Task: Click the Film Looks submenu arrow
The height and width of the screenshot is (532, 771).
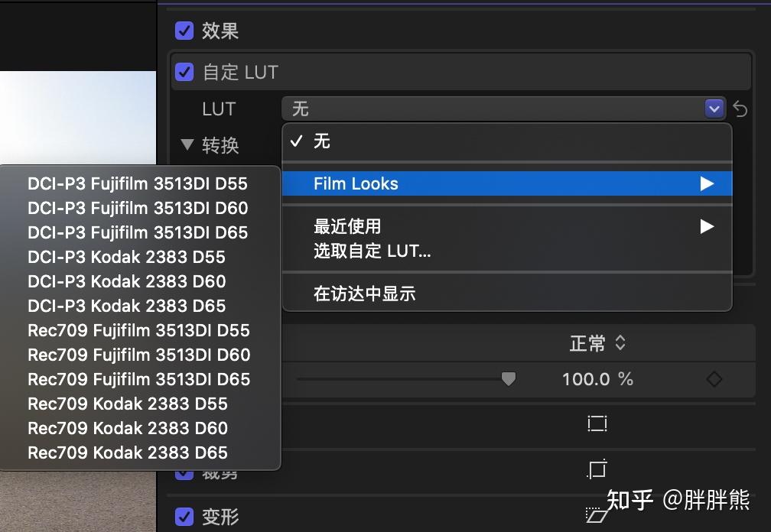Action: (706, 183)
